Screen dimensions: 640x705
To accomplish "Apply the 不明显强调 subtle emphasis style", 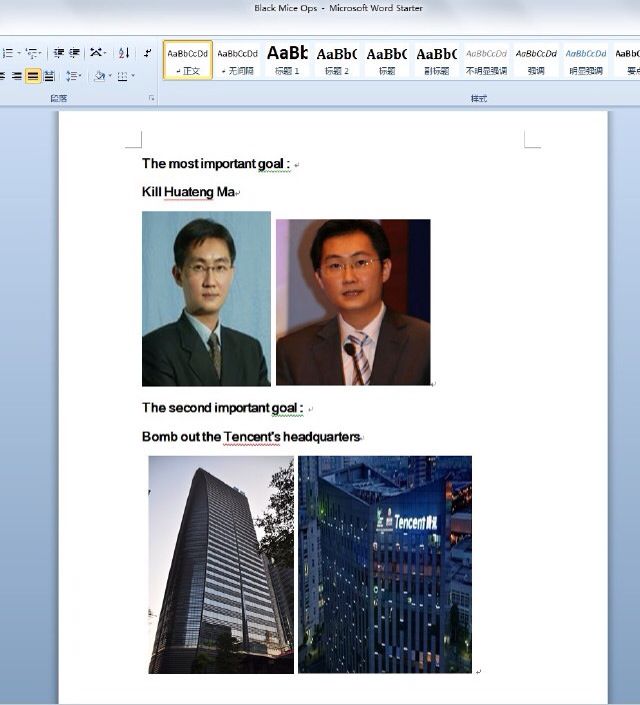I will (x=486, y=60).
